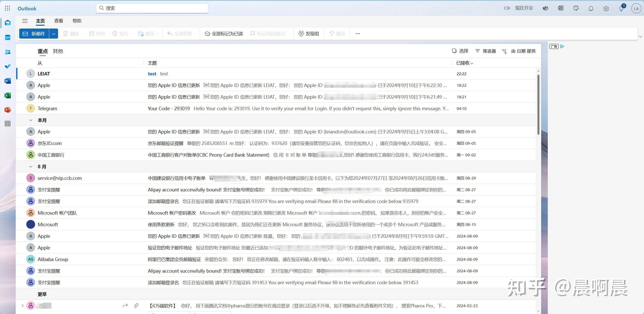Select the dark blue Microsoft avatar
Image resolution: width=644 pixels, height=314 pixels.
tap(31, 224)
